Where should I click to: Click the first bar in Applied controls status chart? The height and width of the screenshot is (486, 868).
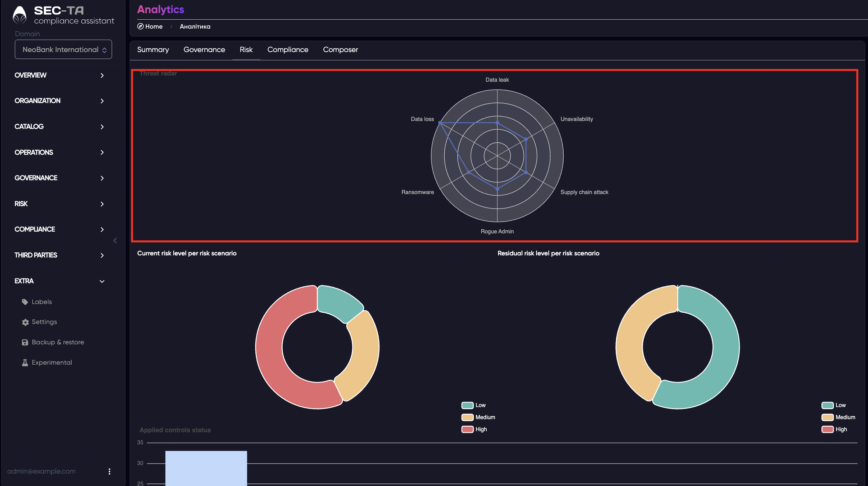206,468
